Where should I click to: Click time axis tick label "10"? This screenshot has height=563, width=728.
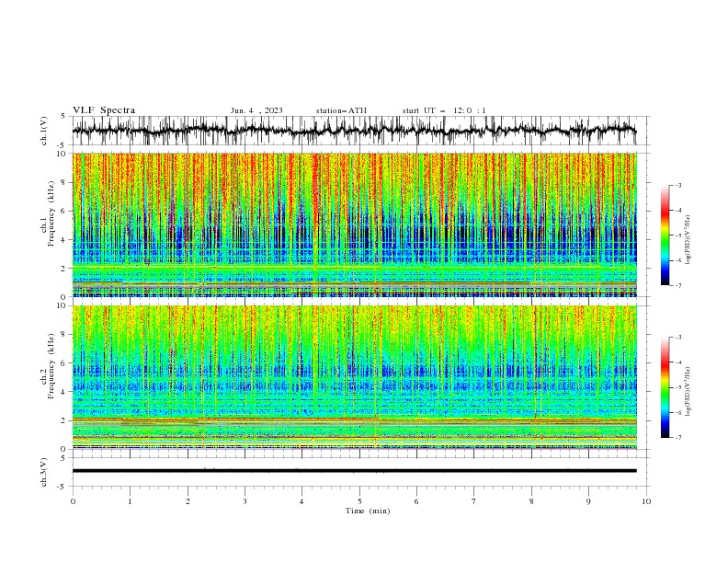click(x=646, y=501)
